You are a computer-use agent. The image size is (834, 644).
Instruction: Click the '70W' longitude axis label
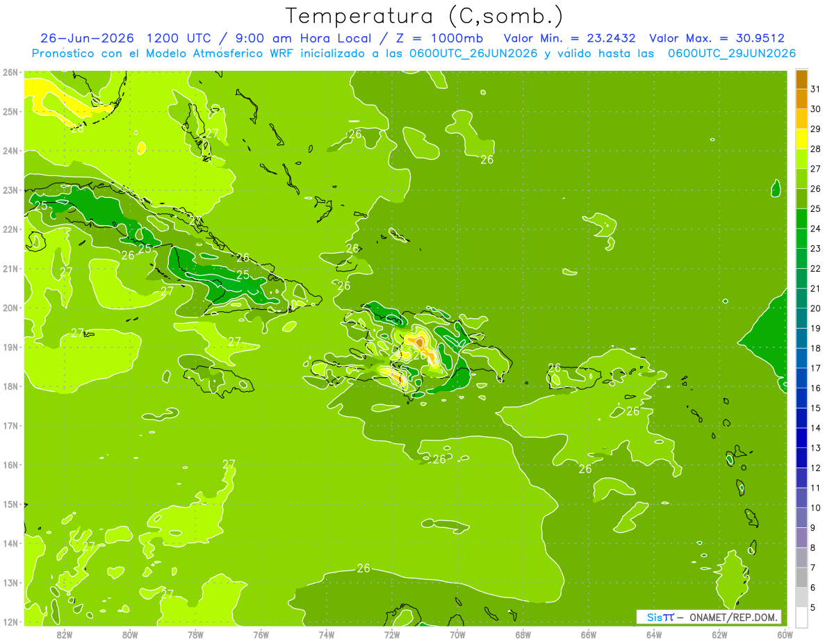[457, 634]
